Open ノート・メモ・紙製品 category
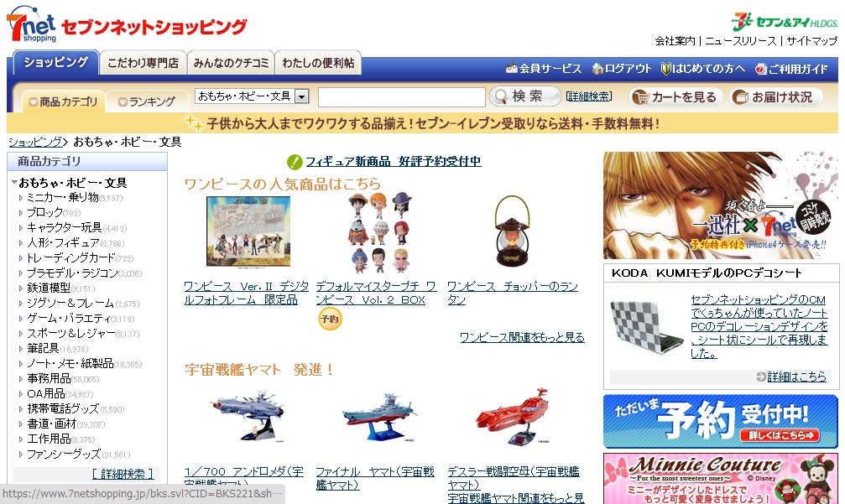The height and width of the screenshot is (504, 845). point(70,363)
